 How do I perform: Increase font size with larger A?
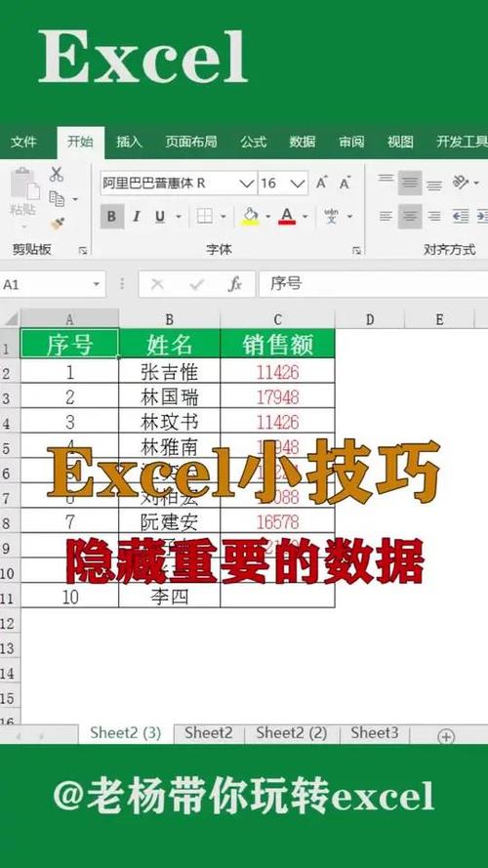[x=321, y=183]
